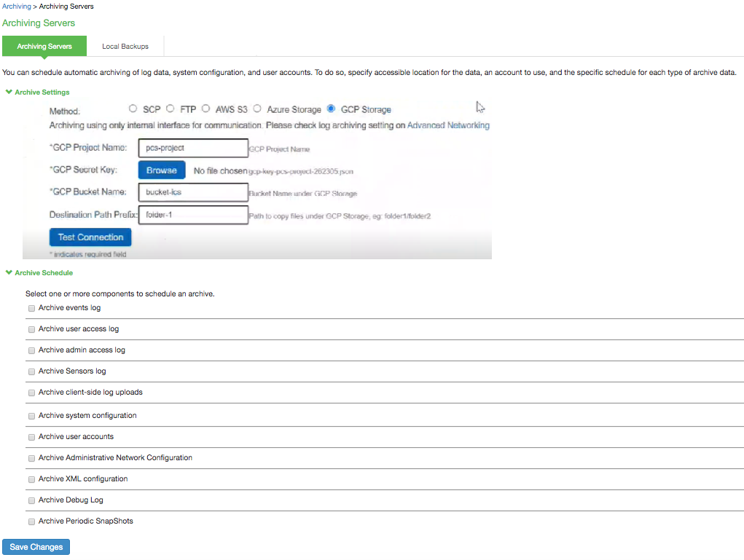Screen dimensions: 744x560
Task: Click 'gcp-key-pcs-project-262305.json' hint text
Action: [x=301, y=171]
